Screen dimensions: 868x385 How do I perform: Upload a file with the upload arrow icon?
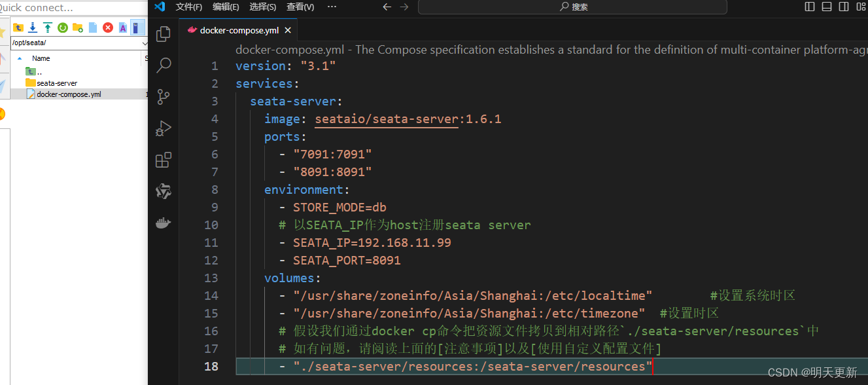click(48, 27)
